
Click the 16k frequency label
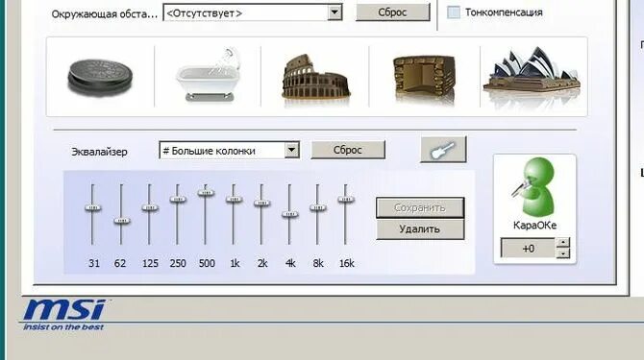[347, 263]
